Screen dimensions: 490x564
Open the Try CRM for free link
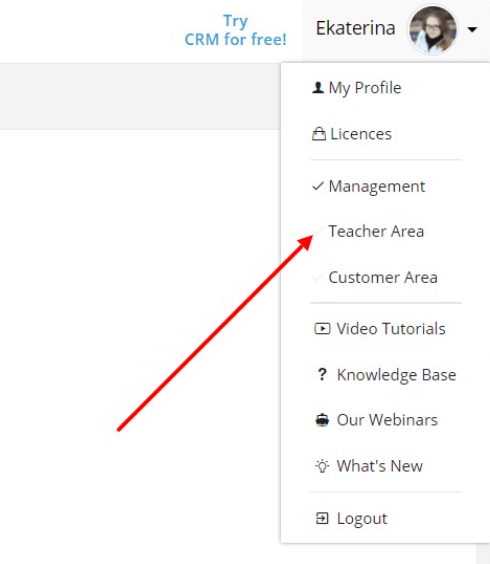click(x=235, y=30)
